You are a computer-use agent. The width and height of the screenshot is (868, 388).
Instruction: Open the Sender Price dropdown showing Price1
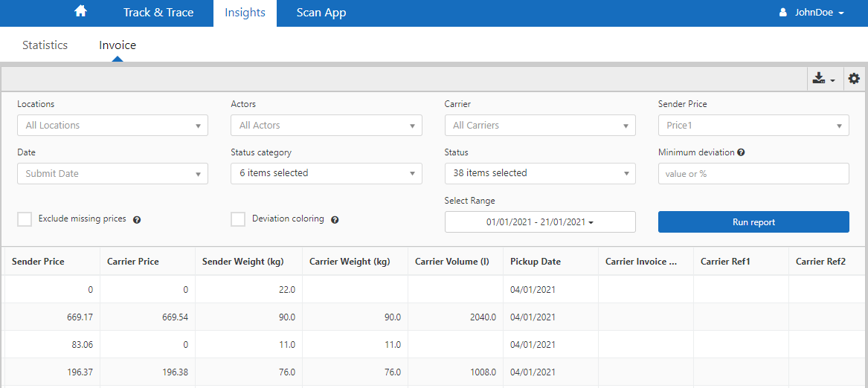tap(753, 126)
